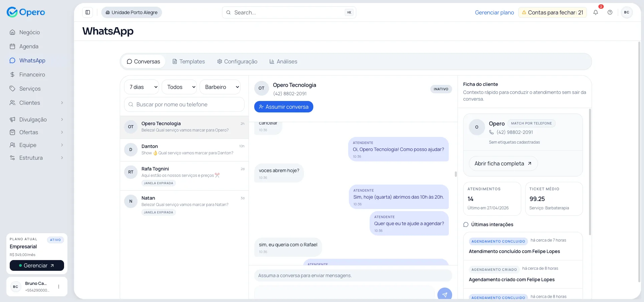Click Contas para fechar: 21 badge
The height and width of the screenshot is (302, 644).
coord(552,12)
